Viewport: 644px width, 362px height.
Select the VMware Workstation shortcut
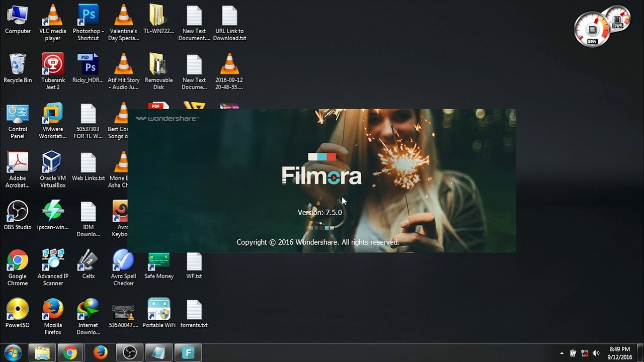click(53, 121)
